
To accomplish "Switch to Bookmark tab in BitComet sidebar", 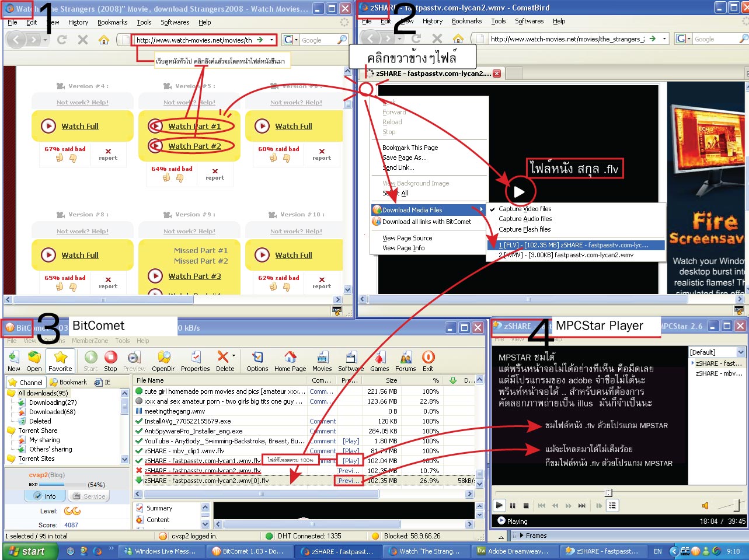I will point(68,382).
